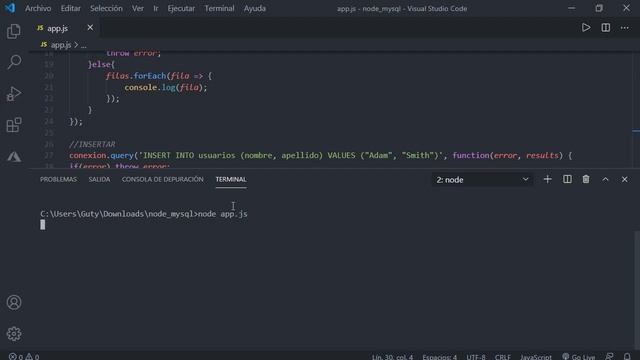Open the Azure view in activity bar
640x360 pixels.
[x=14, y=156]
